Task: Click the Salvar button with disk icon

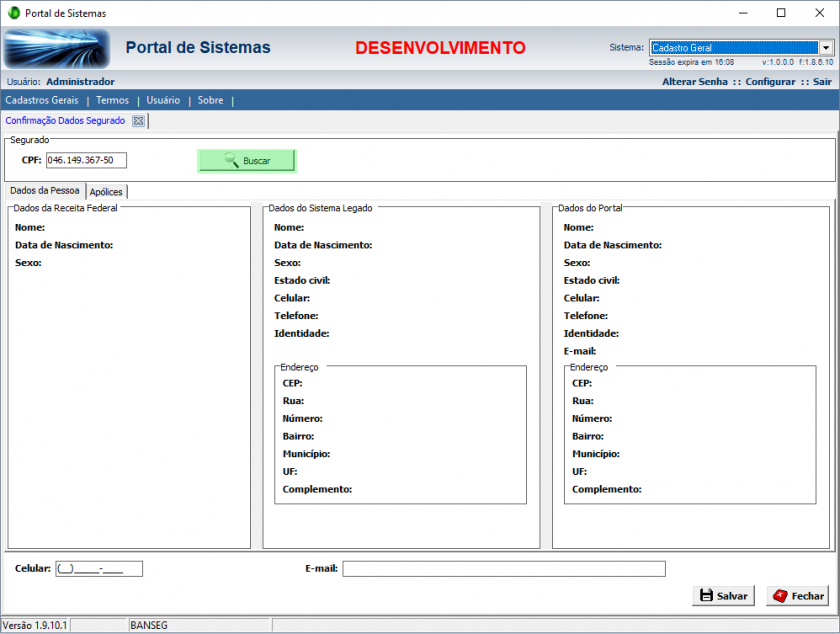Action: coord(723,595)
